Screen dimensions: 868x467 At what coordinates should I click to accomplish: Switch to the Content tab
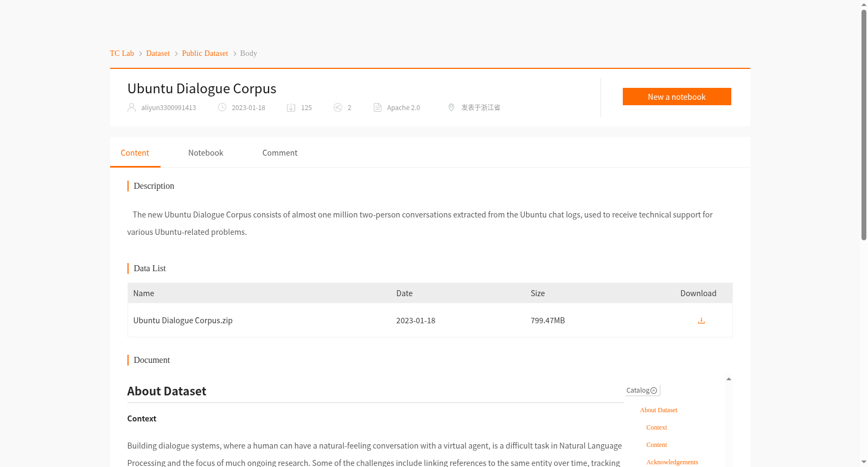point(135,153)
